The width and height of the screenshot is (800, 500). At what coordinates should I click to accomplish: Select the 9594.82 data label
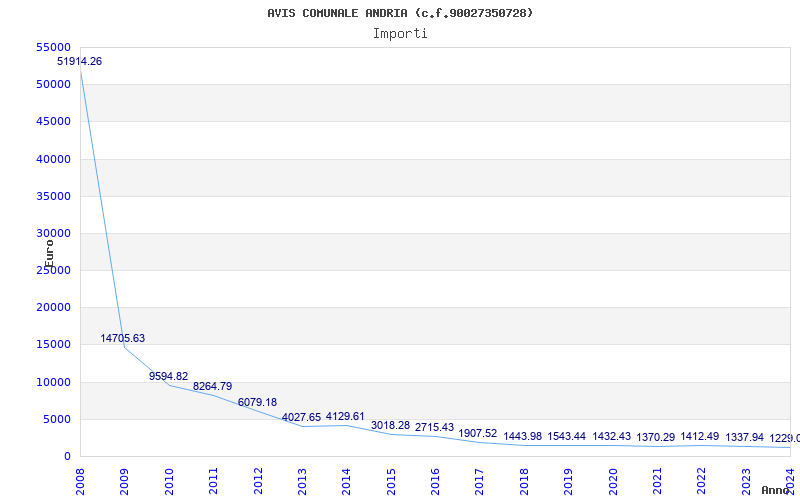(x=168, y=377)
